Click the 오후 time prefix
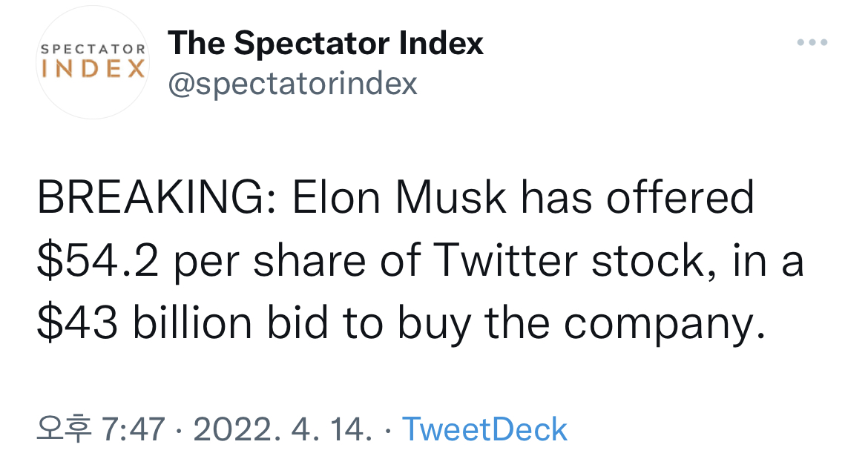Screen dimensions: 868x476 tap(64, 429)
